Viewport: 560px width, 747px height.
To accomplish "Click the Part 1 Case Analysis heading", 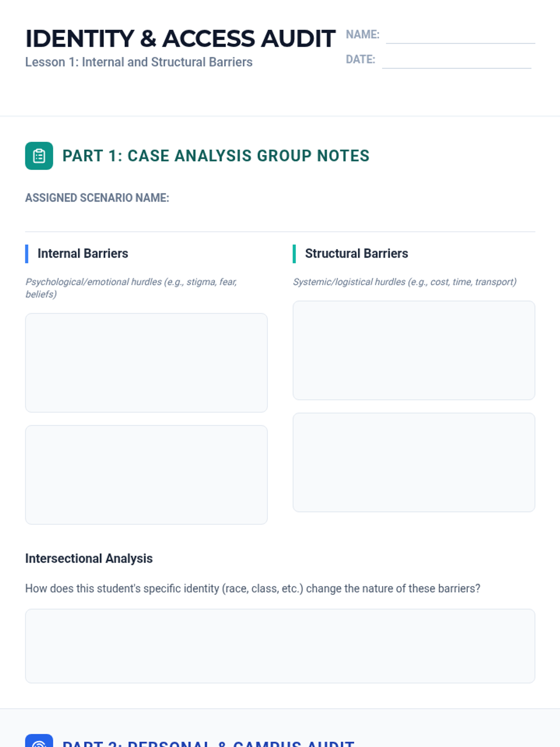I will pos(216,156).
